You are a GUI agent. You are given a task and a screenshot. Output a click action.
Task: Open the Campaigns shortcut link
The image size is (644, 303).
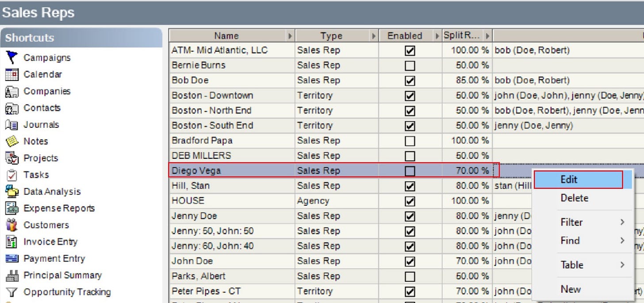[47, 58]
